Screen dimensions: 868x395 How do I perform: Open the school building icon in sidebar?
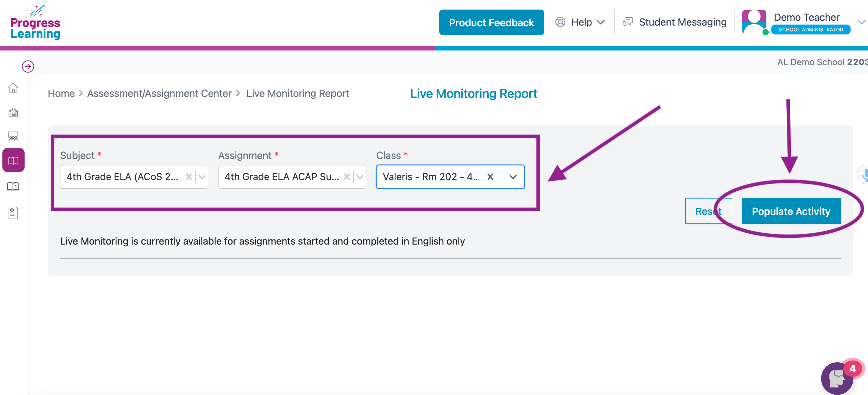13,112
